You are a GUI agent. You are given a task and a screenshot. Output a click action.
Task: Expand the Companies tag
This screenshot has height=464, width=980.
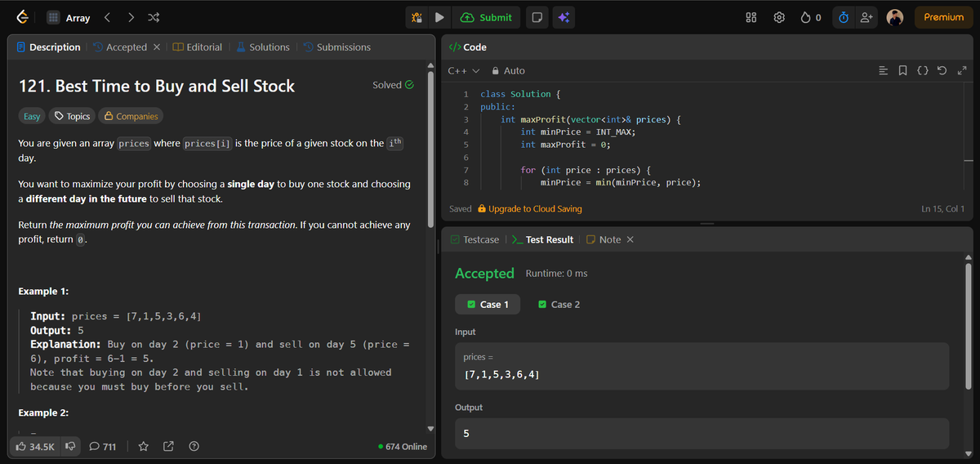[x=131, y=116]
